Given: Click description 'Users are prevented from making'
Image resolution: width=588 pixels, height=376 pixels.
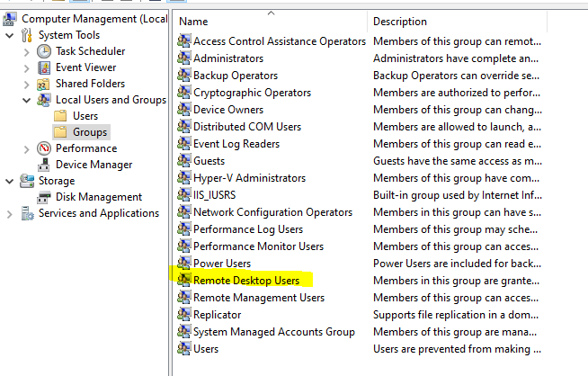Looking at the screenshot, I should click(x=457, y=349).
